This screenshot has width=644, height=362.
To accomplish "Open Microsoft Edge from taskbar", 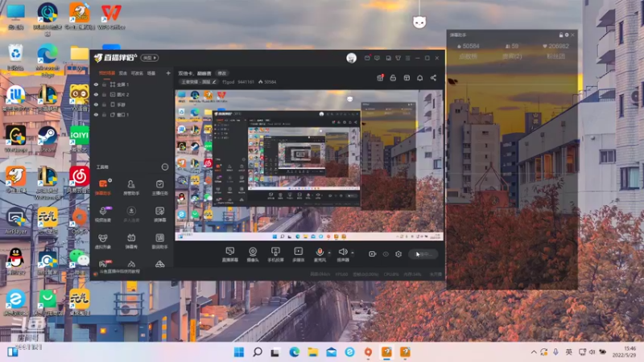I will tap(294, 352).
